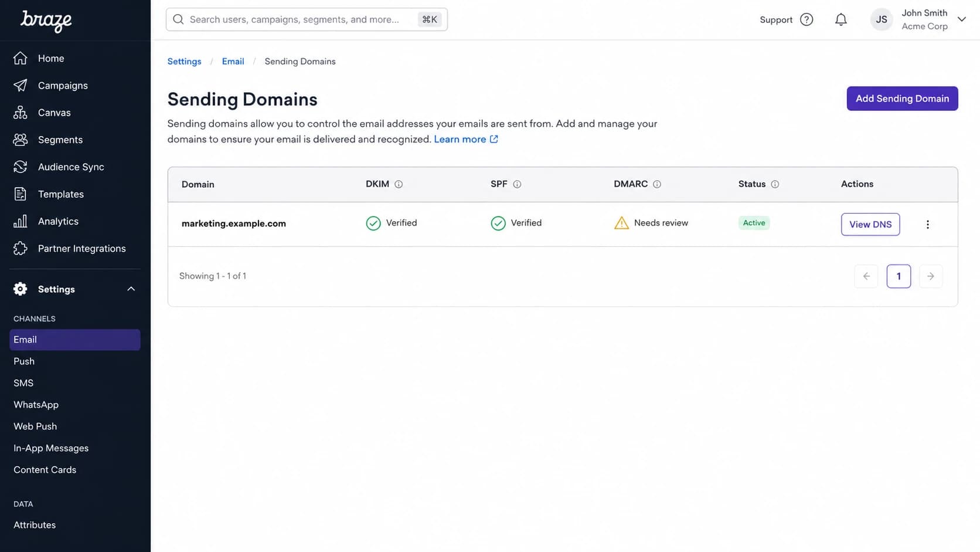The height and width of the screenshot is (552, 980).
Task: Click the Sending Domains breadcrumb text
Action: (x=300, y=62)
